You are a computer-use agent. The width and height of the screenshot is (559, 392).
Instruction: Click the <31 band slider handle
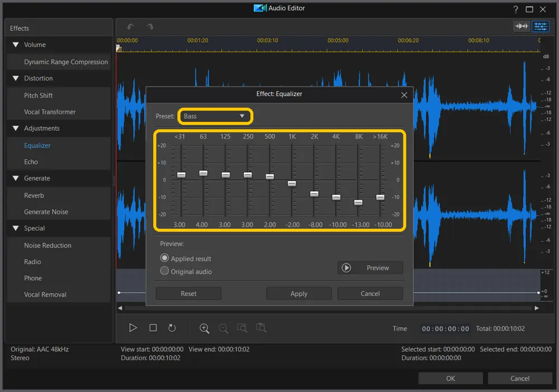pyautogui.click(x=181, y=175)
